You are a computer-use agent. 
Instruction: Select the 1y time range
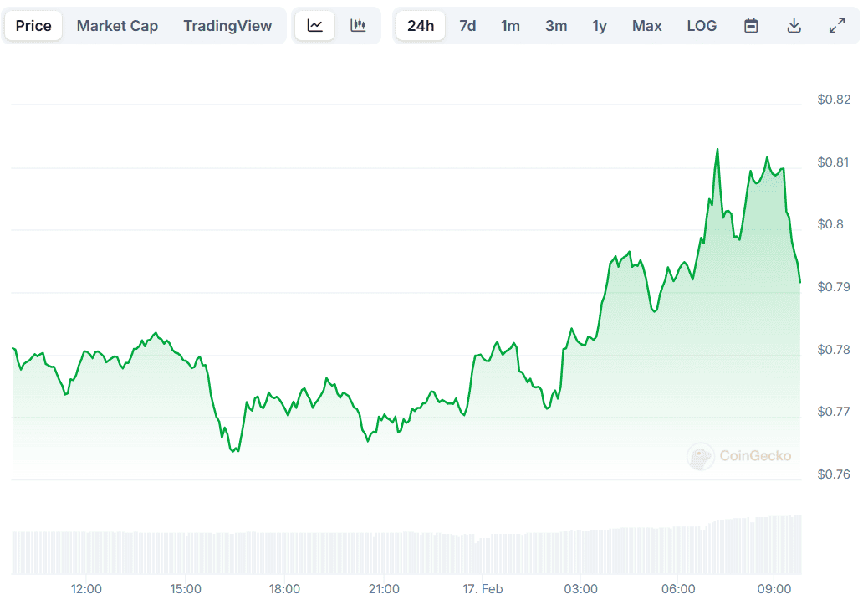(600, 26)
